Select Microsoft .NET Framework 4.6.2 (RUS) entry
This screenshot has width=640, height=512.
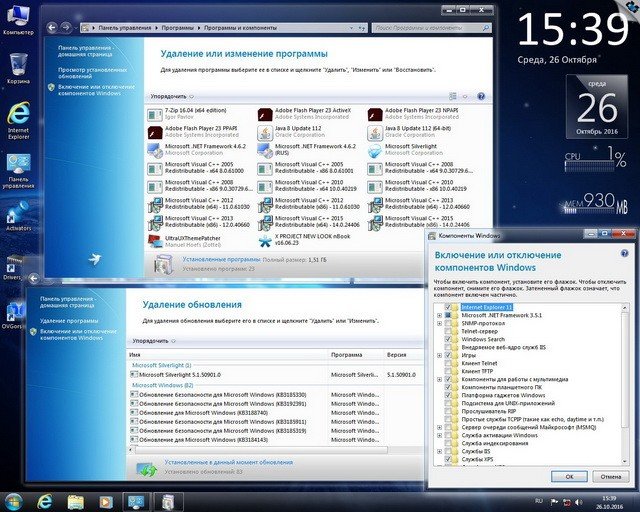tap(307, 150)
